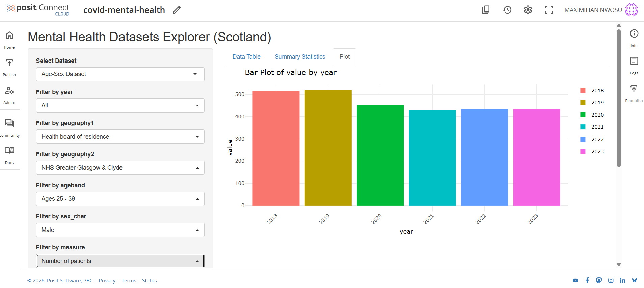Open the Privacy footer link
Image resolution: width=644 pixels, height=288 pixels.
tap(107, 281)
